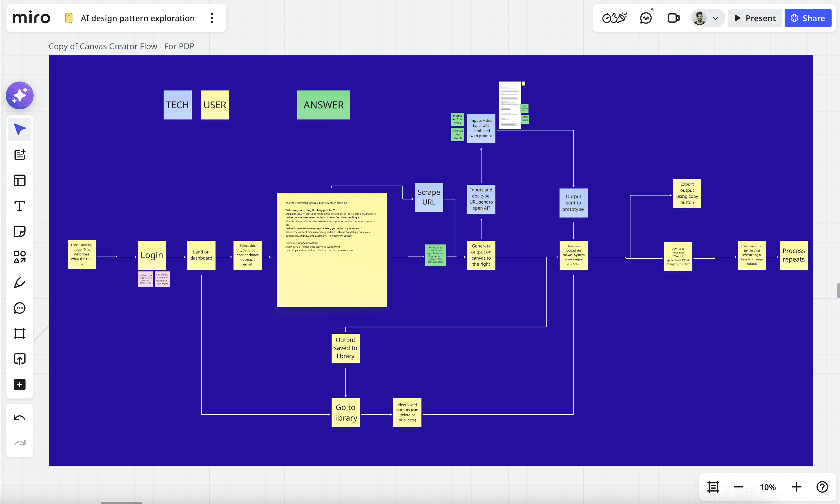Open the Miro AI sparkle assistant
840x504 pixels.
click(20, 95)
